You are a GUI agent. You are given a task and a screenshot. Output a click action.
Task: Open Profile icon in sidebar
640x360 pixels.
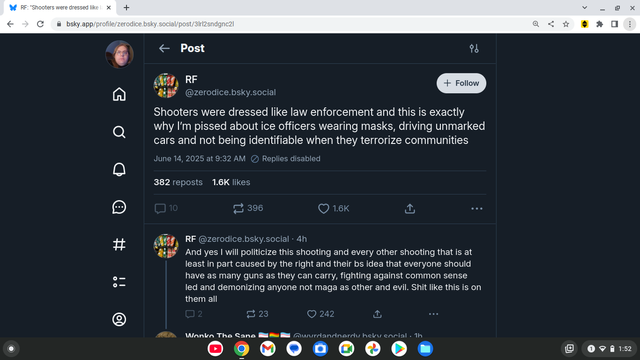tap(119, 319)
